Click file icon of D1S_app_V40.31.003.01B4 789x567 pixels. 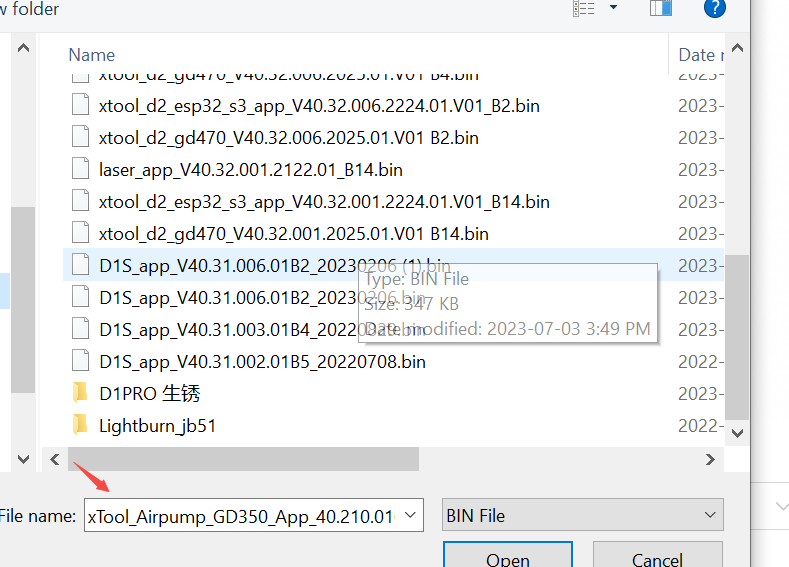point(81,329)
